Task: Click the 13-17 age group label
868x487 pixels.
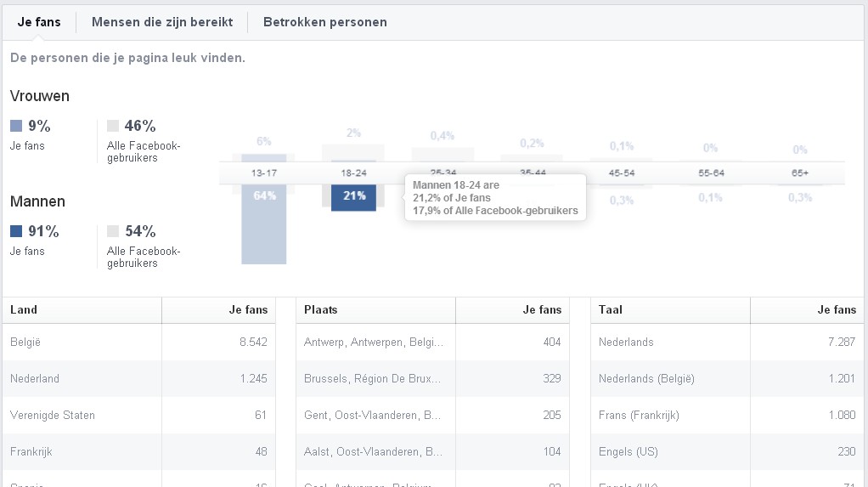Action: [x=264, y=173]
